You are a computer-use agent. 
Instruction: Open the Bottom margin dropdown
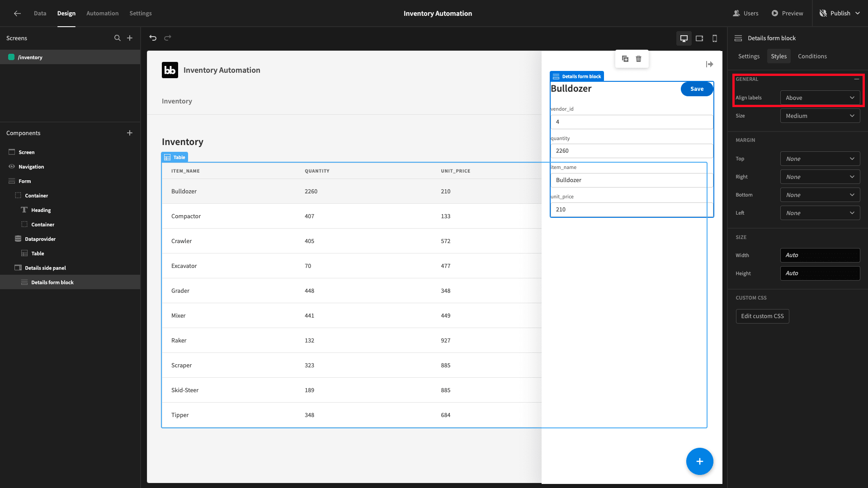(x=820, y=195)
